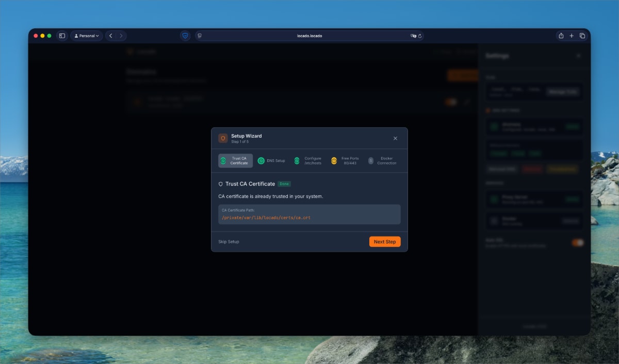Screen dimensions: 619x364
Task: Click the share icon at the top right
Action: tap(561, 36)
